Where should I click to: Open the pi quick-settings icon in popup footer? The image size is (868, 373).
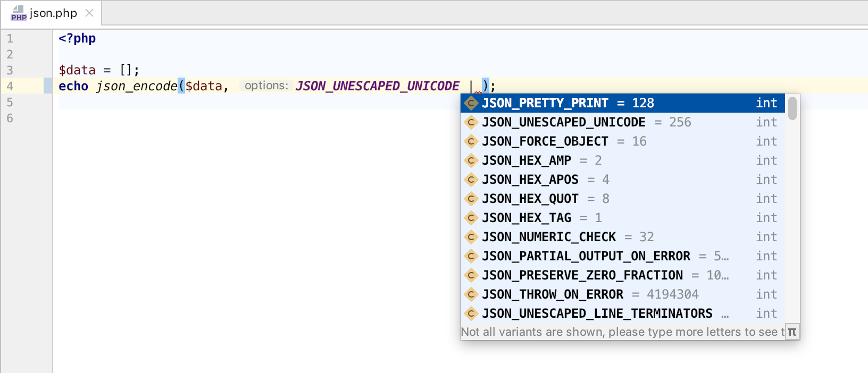click(x=792, y=332)
